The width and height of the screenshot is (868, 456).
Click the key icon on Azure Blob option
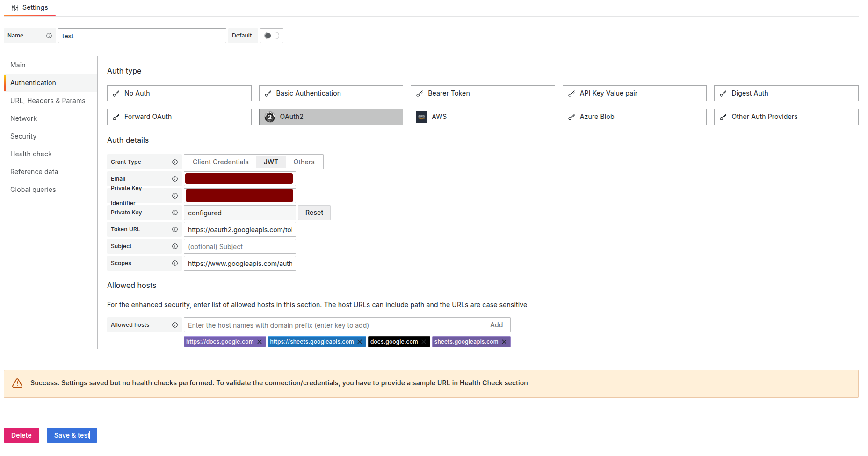571,117
